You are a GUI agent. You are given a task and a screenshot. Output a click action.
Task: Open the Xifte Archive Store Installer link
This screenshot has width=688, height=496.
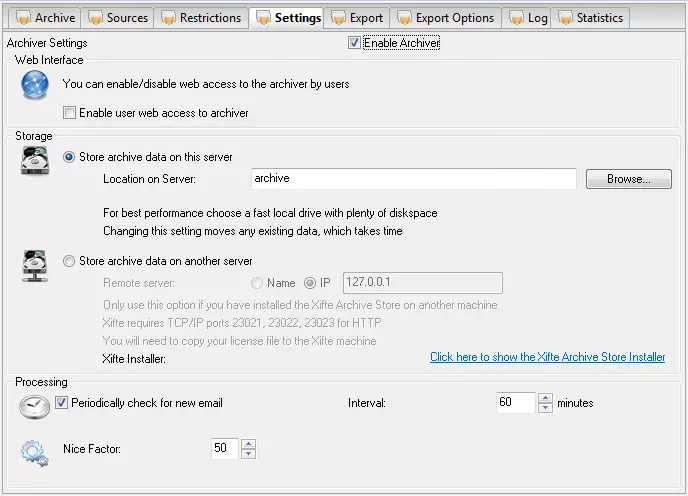click(547, 357)
